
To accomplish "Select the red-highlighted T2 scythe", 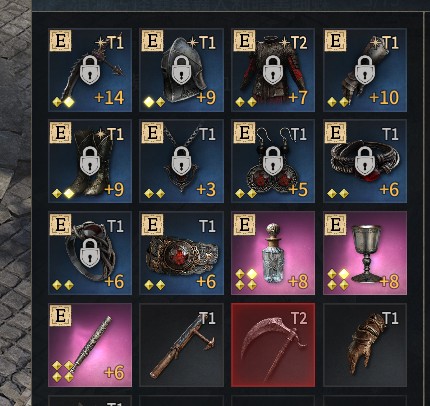I will point(273,345).
